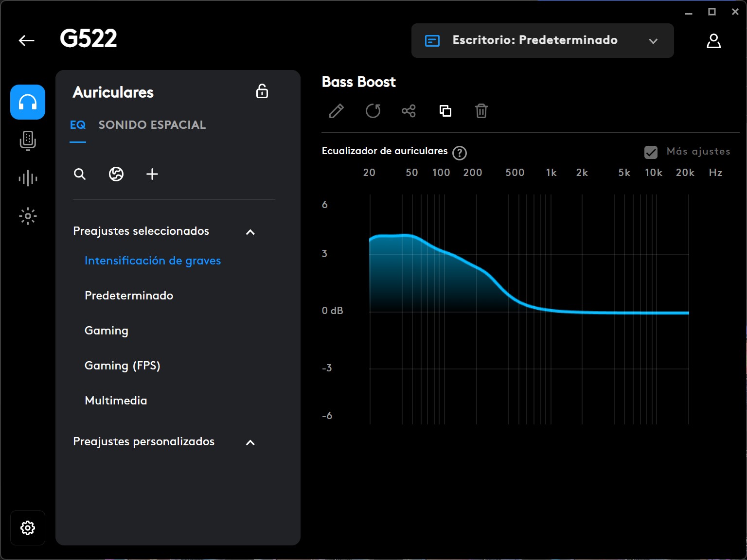Click the flat EQ line near 5k
The width and height of the screenshot is (747, 560).
(624, 313)
